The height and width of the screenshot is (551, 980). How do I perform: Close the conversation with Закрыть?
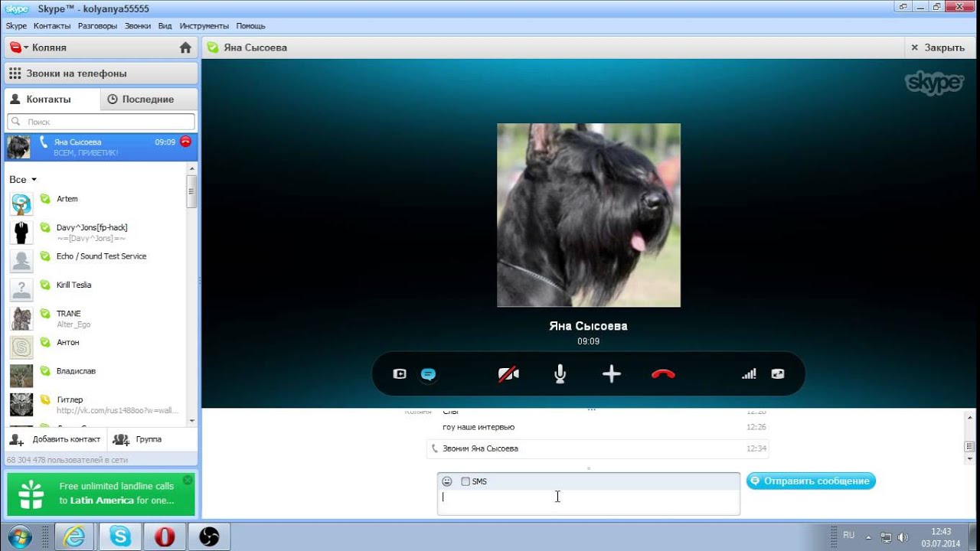[x=937, y=47]
